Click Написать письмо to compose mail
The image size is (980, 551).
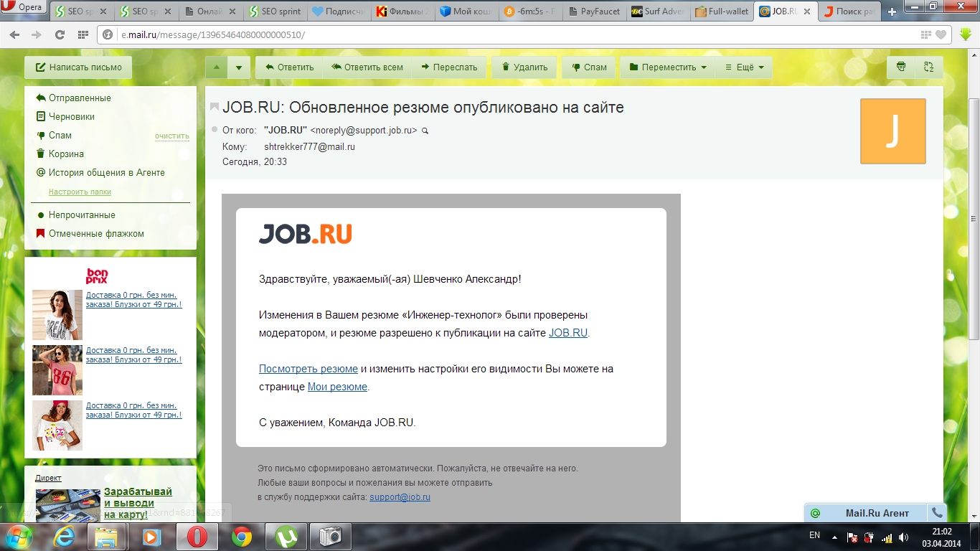point(78,67)
